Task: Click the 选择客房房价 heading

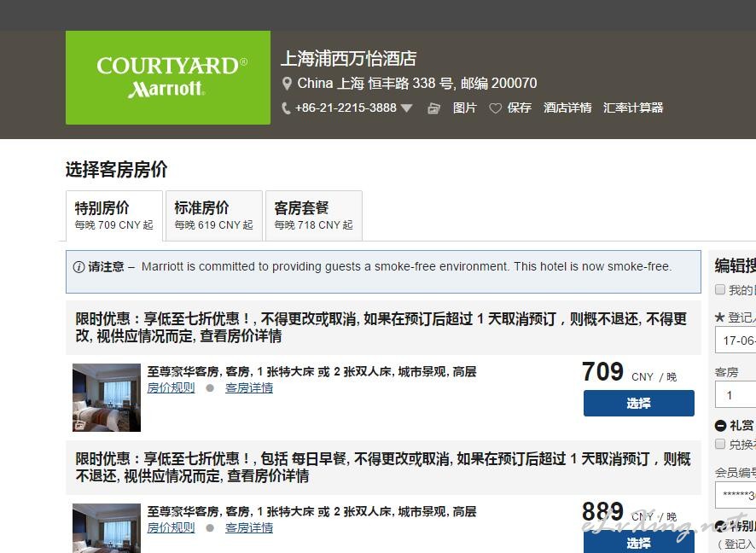Action: point(117,169)
